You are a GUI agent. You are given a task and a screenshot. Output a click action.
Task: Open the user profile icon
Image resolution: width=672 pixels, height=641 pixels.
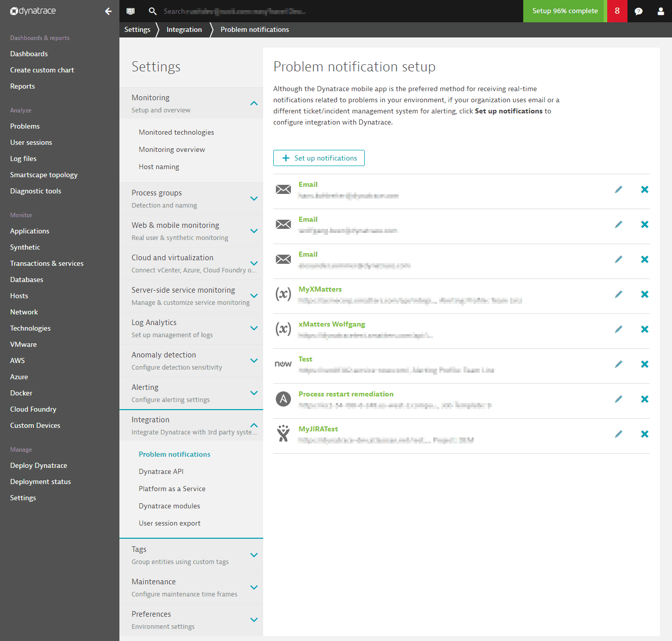661,11
